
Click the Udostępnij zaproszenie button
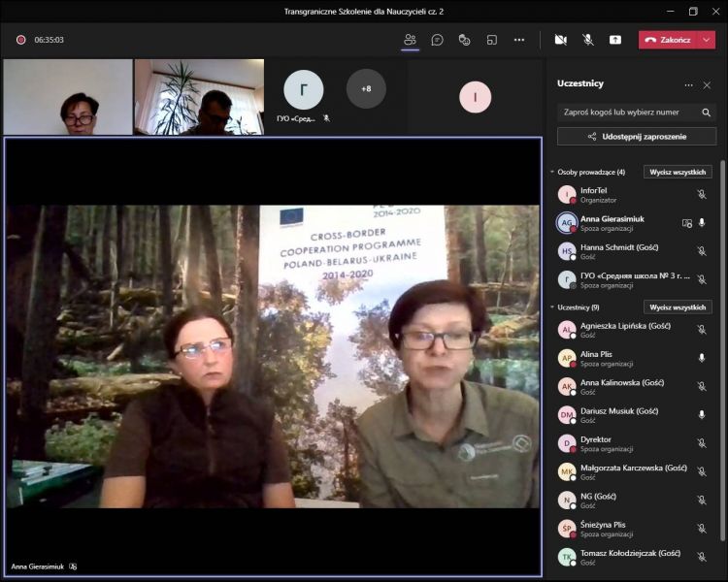click(x=637, y=137)
